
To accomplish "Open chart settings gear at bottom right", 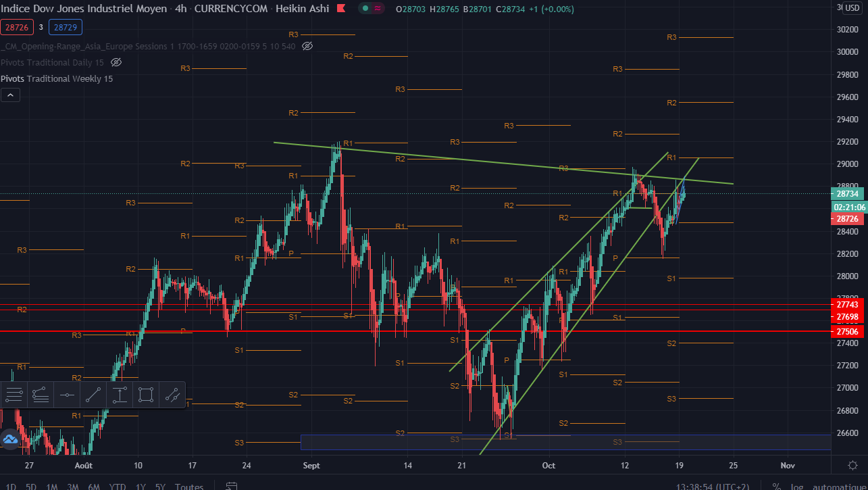I will point(853,465).
